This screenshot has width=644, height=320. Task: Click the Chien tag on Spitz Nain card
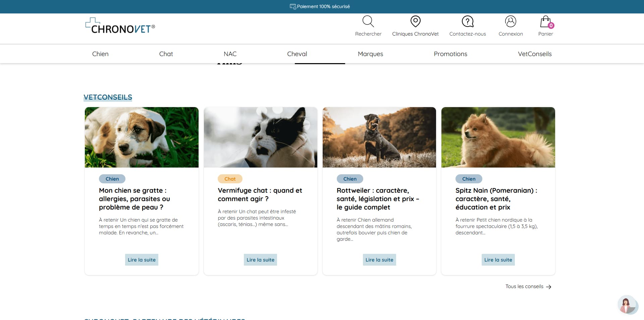(x=469, y=179)
